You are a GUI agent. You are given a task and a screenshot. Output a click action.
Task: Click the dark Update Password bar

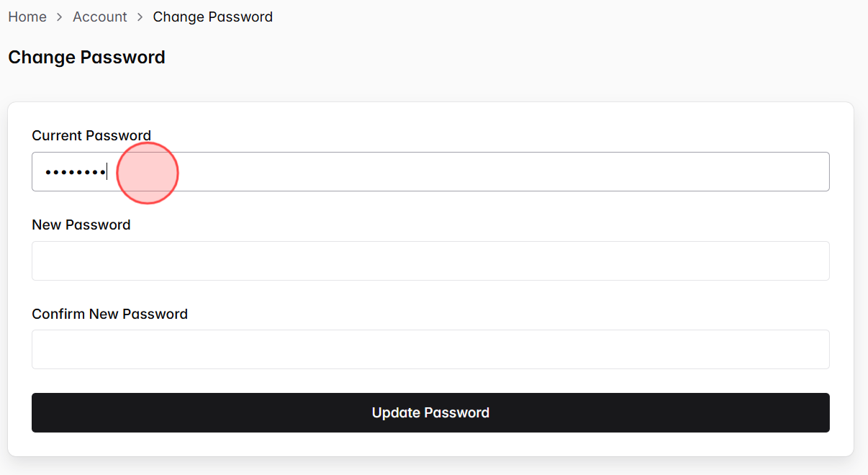(430, 412)
